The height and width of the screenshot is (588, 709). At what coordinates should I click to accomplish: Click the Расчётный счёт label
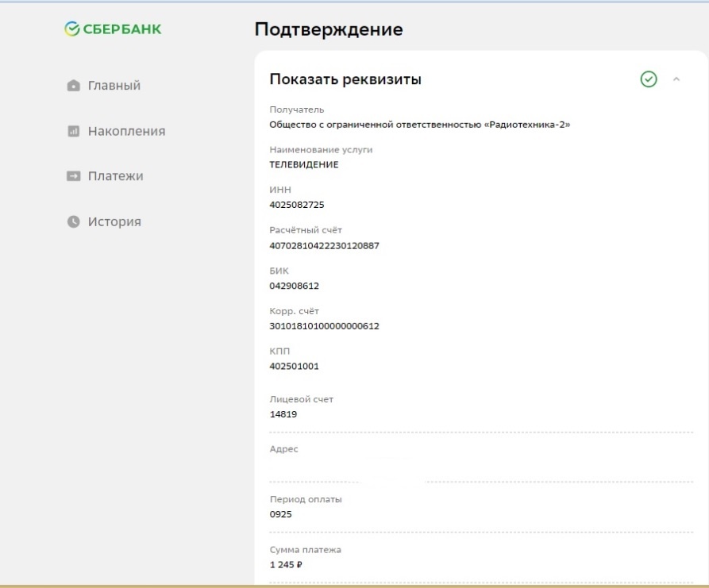click(306, 230)
